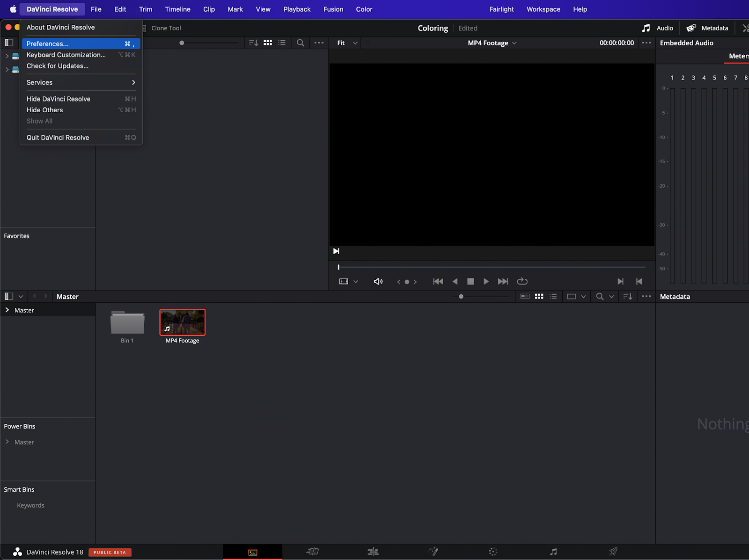Toggle the media pool bin list icon

pyautogui.click(x=9, y=297)
